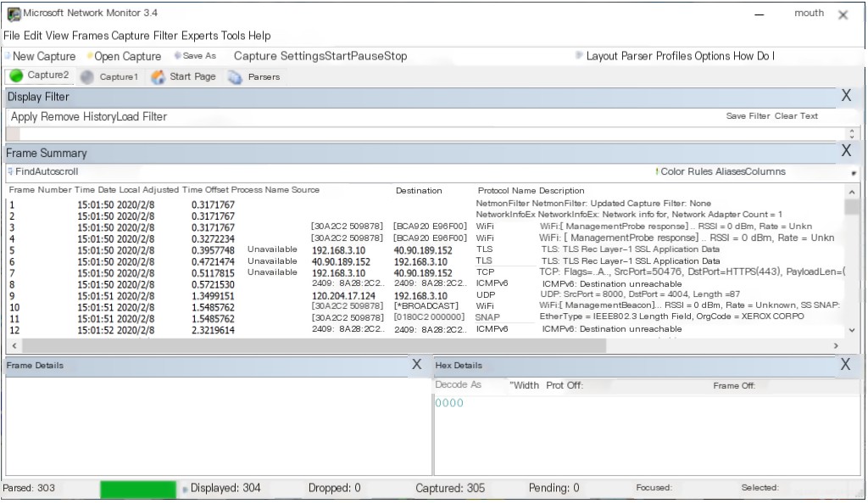Click the green progress bar in status bar
This screenshot has height=504, width=868.
pos(138,489)
